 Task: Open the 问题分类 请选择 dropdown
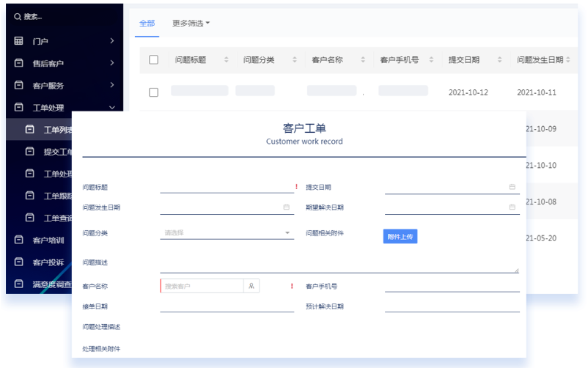click(227, 233)
